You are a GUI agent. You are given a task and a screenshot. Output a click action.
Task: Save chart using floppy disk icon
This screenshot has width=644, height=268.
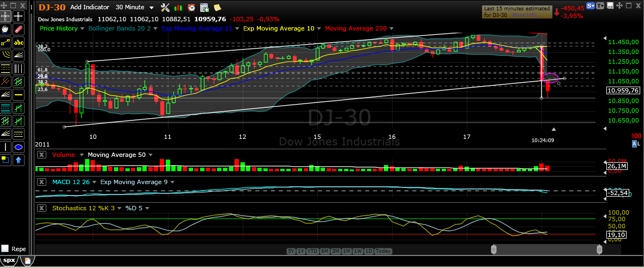pyautogui.click(x=610, y=6)
